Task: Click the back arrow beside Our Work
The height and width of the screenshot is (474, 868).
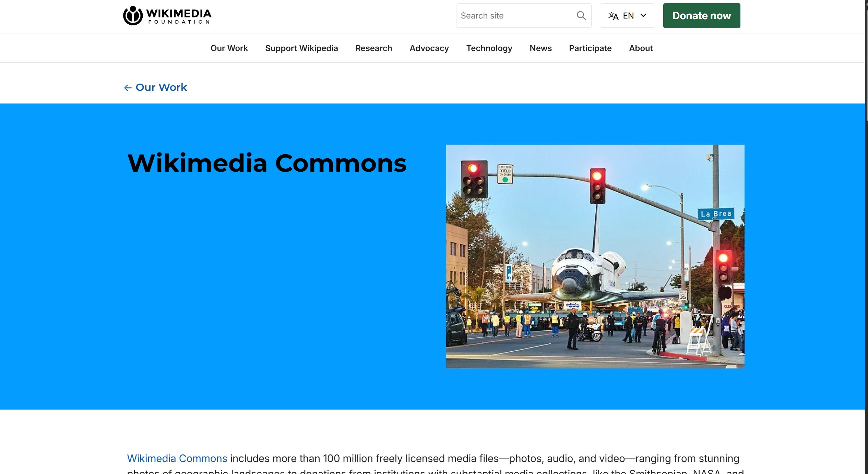Action: click(x=128, y=88)
